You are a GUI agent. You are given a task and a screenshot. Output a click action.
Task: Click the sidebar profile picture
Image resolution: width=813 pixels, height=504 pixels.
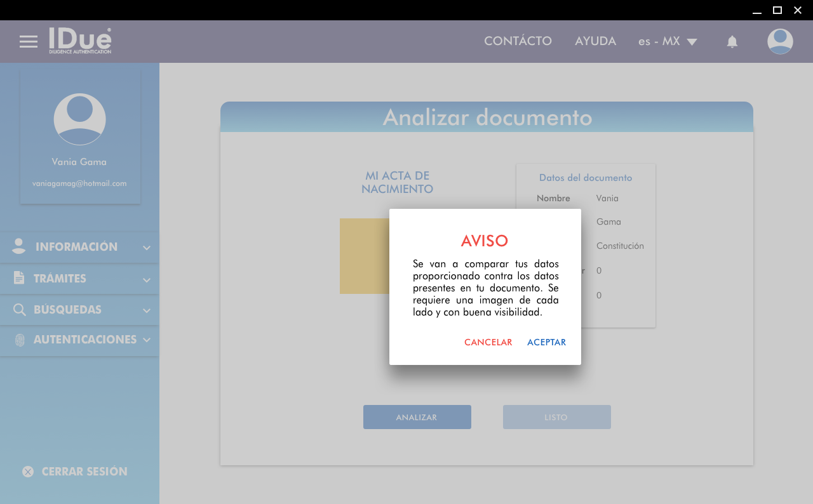point(79,119)
